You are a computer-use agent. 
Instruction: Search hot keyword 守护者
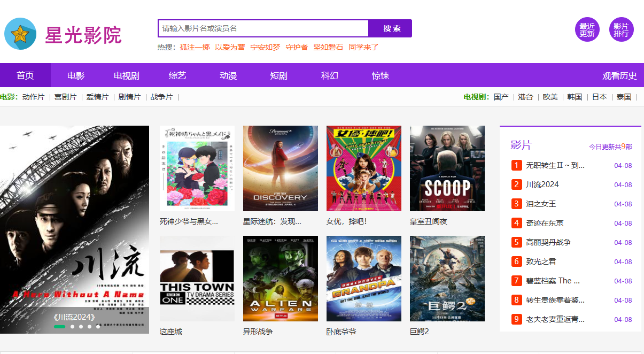tap(297, 47)
